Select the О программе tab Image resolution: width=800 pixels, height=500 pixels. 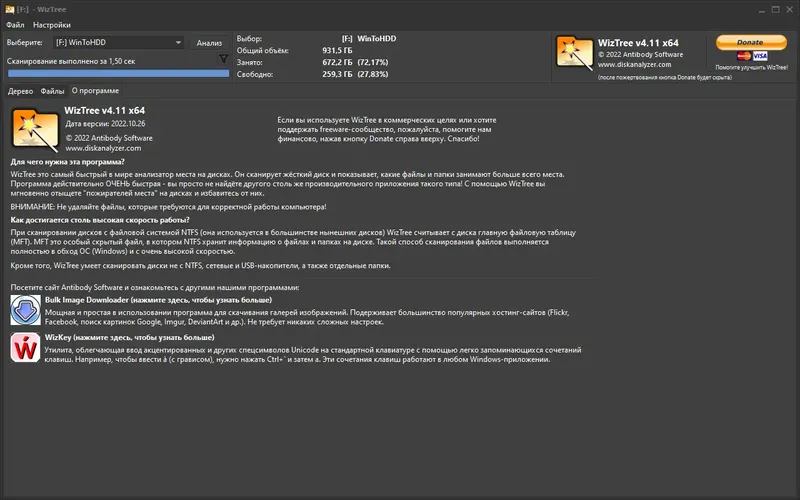pyautogui.click(x=95, y=90)
